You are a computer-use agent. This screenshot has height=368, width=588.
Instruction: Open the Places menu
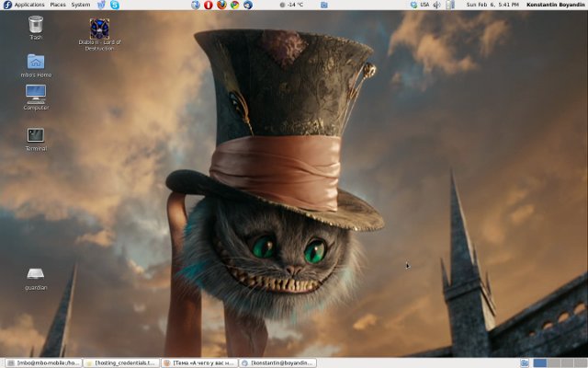[58, 5]
